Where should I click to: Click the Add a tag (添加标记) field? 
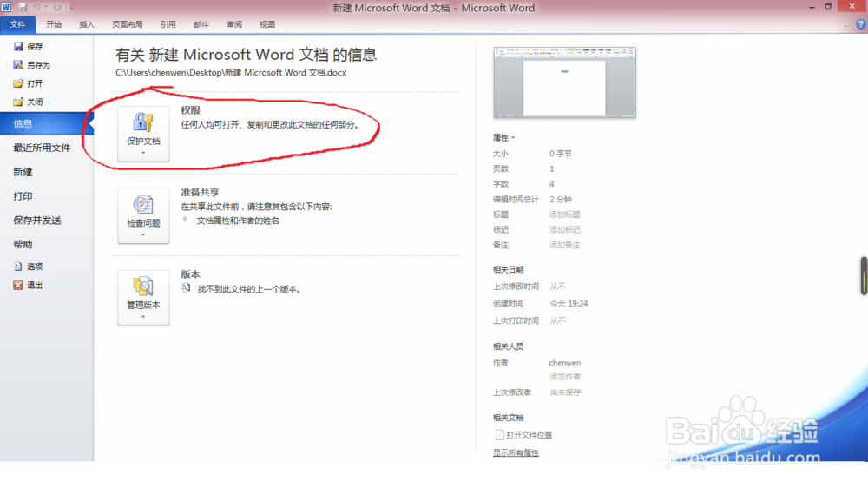tap(565, 230)
